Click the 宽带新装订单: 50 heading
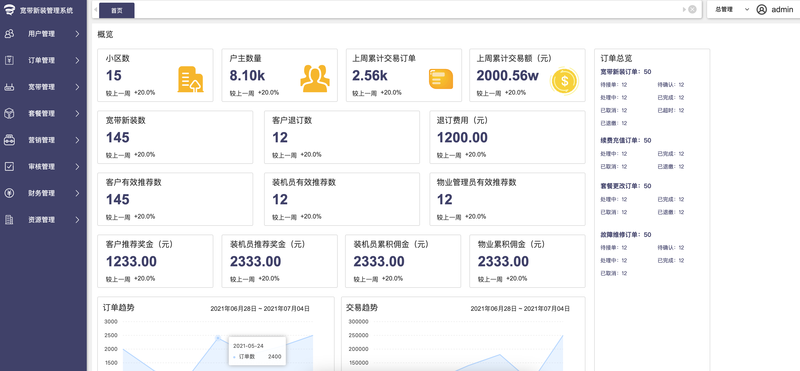Viewport: 800px width, 371px height. tap(626, 72)
